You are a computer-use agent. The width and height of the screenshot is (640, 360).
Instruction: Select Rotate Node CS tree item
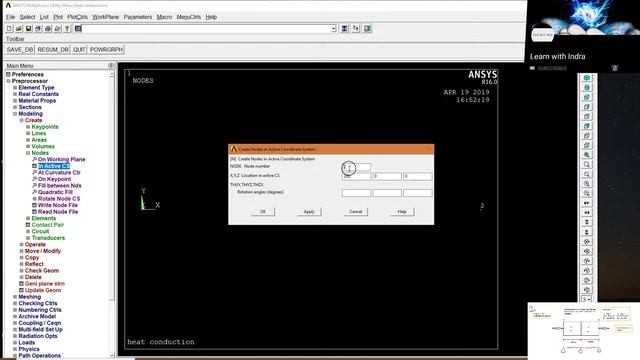[x=59, y=198]
